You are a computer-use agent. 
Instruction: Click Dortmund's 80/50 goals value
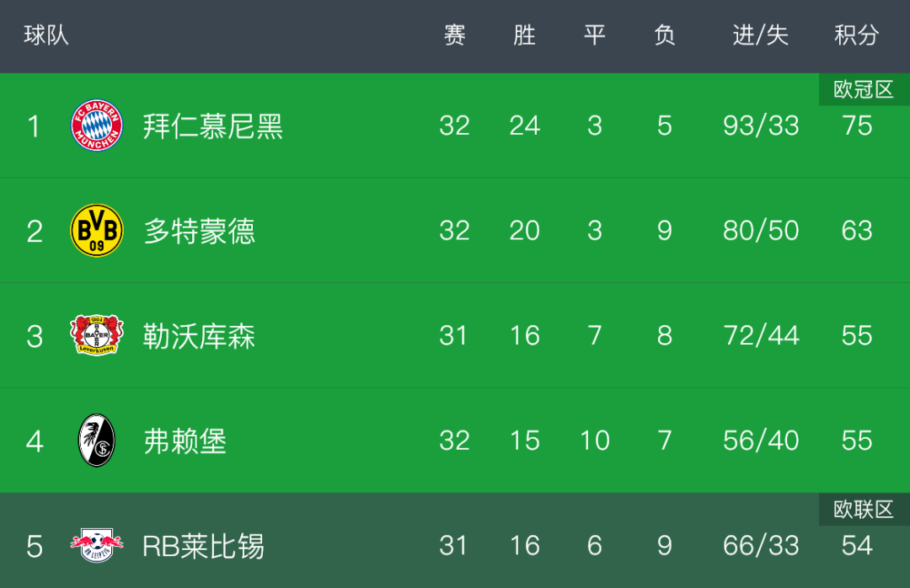coord(761,231)
